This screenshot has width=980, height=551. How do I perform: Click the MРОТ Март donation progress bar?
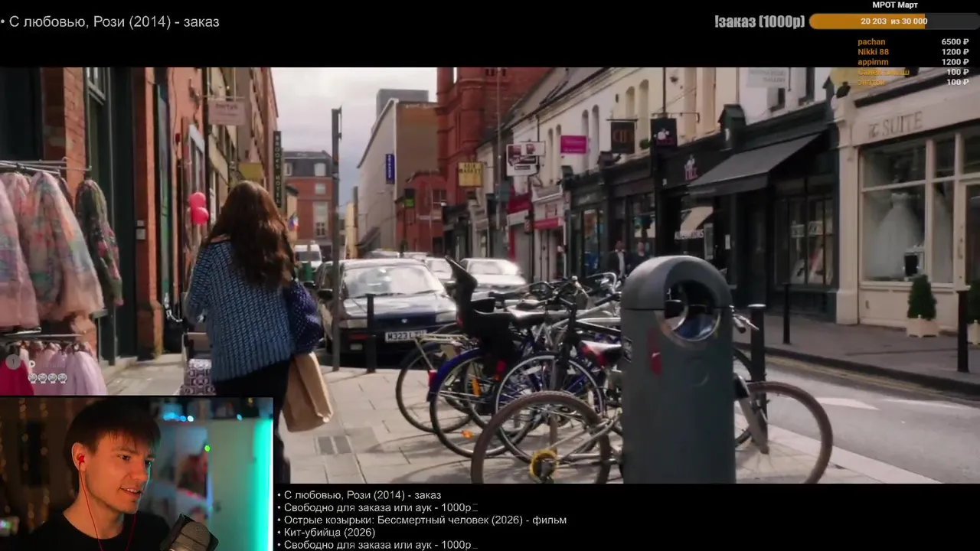(893, 21)
